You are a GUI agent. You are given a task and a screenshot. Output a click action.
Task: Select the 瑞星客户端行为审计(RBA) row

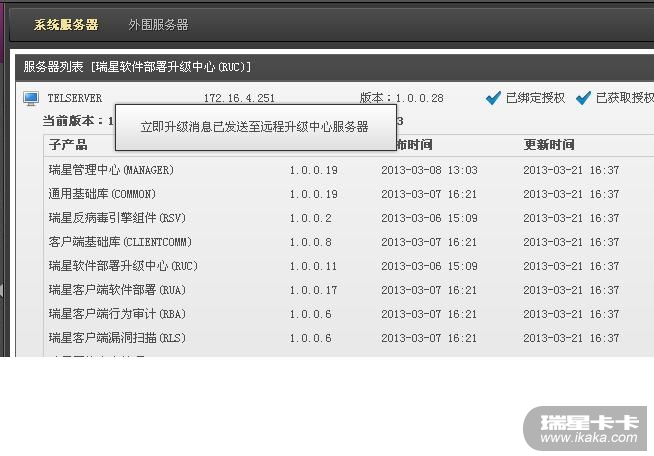pyautogui.click(x=349, y=314)
